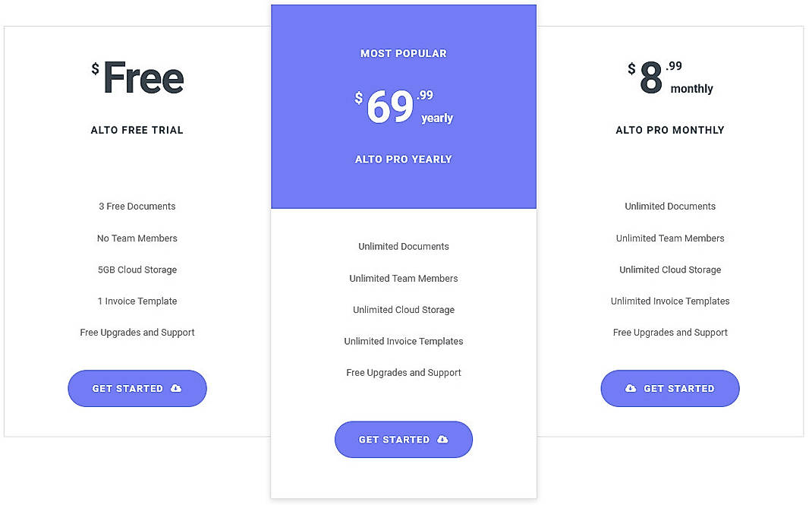The width and height of the screenshot is (812, 505).
Task: Select the 3 Free Documents feature
Action: click(x=137, y=206)
